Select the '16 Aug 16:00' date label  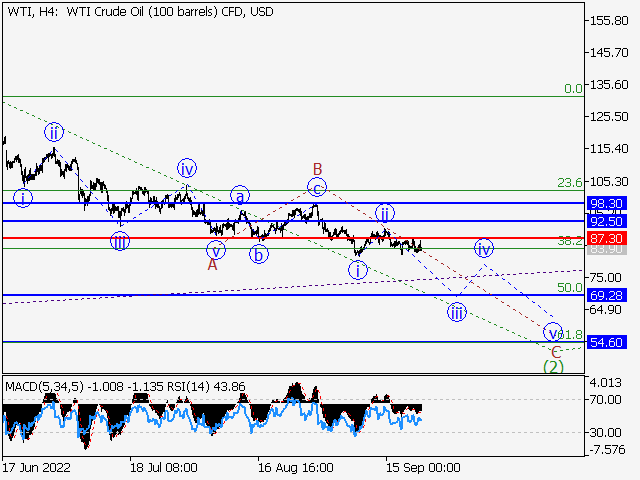click(296, 467)
